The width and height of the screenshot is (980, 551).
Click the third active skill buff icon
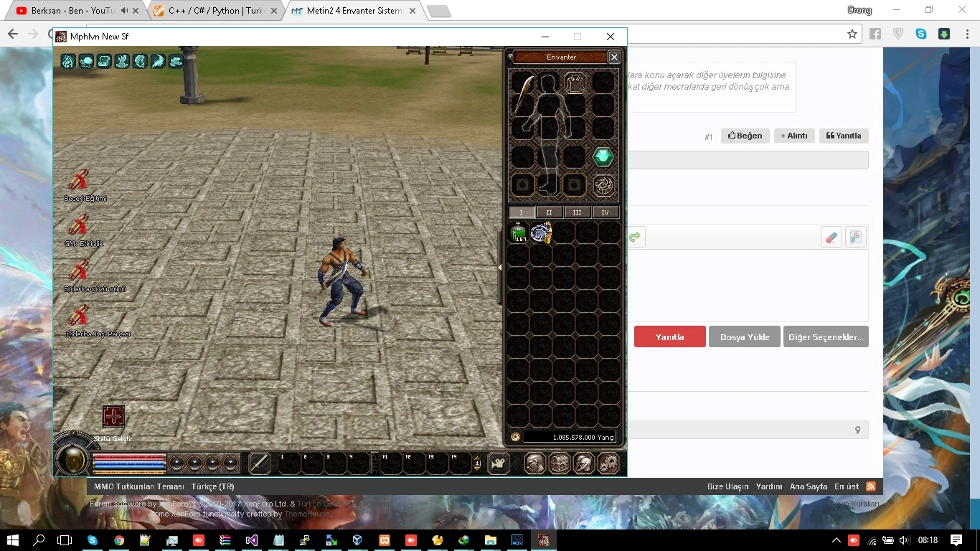(104, 61)
